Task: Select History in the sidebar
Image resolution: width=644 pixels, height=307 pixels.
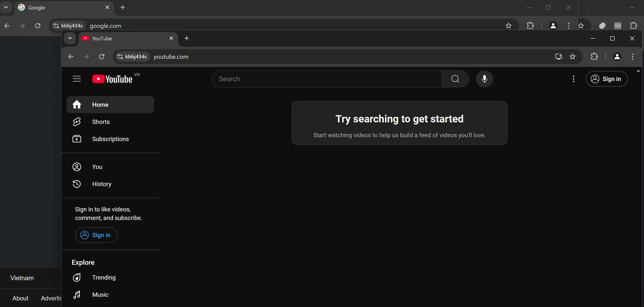Action: pos(102,184)
